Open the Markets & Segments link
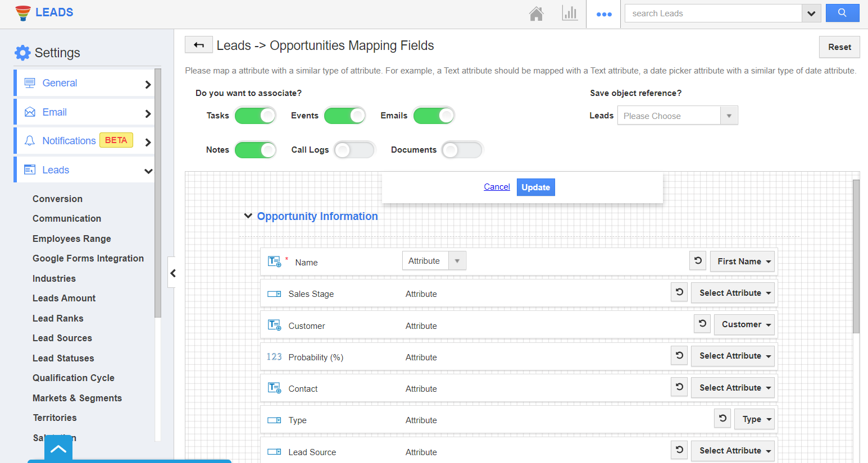 click(x=77, y=398)
